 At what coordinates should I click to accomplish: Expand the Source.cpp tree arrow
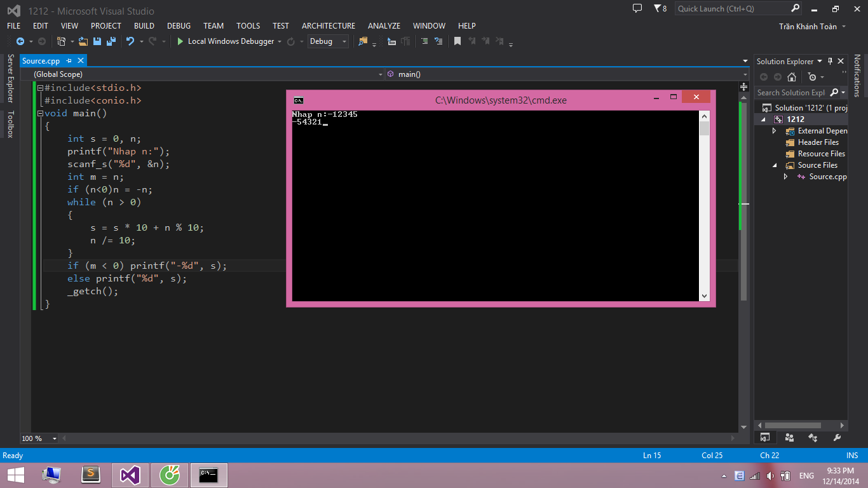coord(785,177)
